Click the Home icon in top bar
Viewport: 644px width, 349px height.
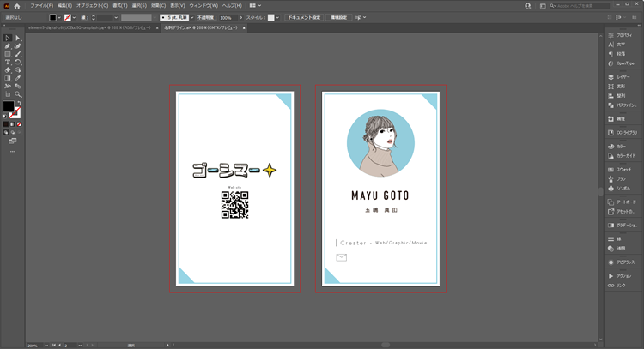click(x=16, y=6)
